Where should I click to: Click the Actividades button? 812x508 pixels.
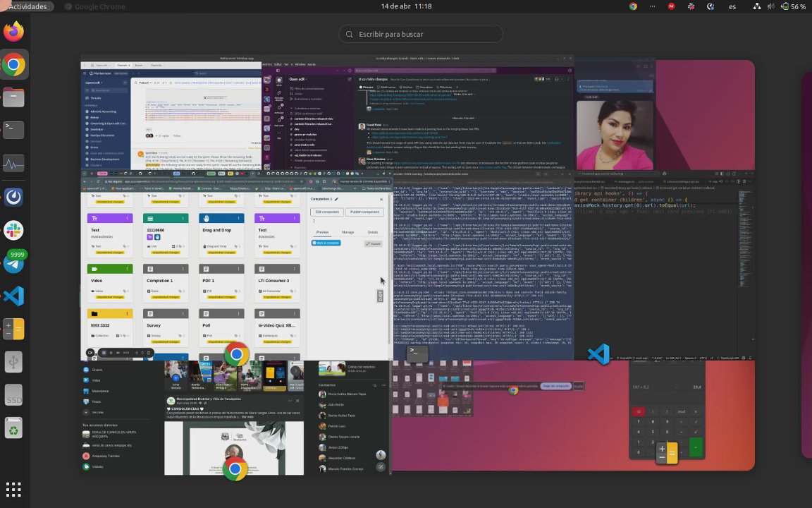click(x=26, y=6)
